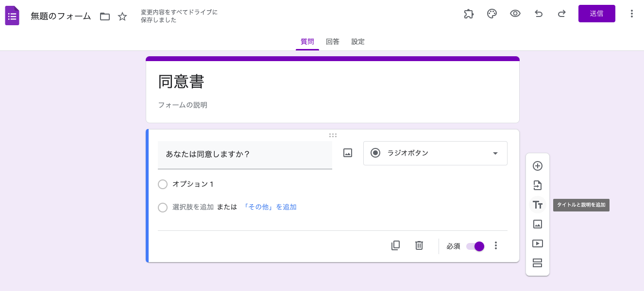This screenshot has width=644, height=291.
Task: Open the form's top-right overflow menu
Action: [632, 14]
